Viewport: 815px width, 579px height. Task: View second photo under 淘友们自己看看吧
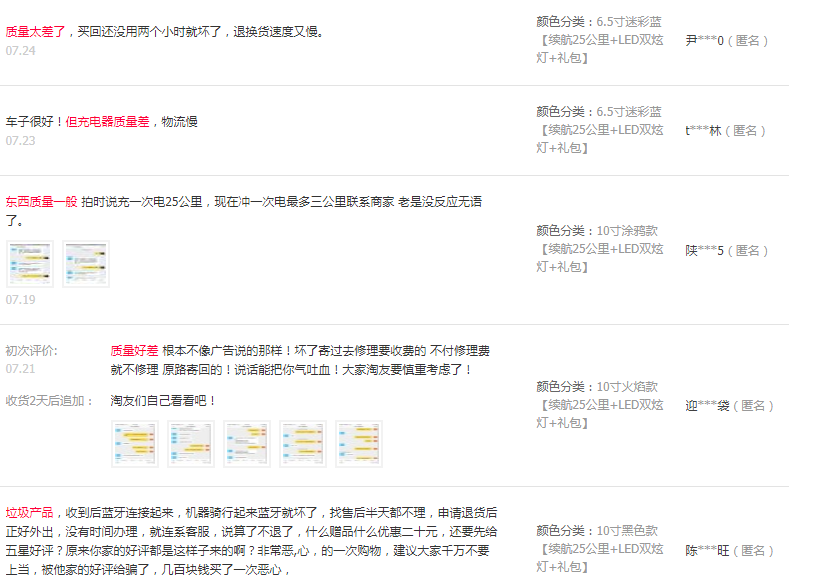point(190,444)
